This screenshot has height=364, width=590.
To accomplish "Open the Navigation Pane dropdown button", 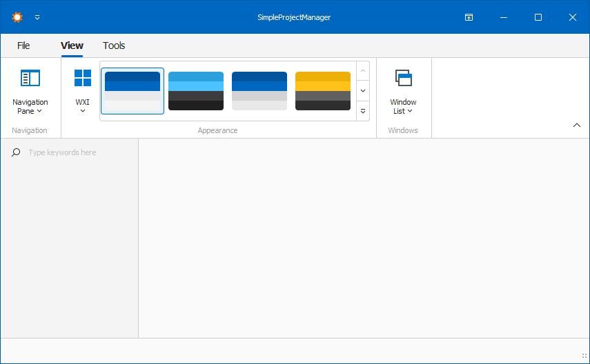I will pyautogui.click(x=30, y=92).
